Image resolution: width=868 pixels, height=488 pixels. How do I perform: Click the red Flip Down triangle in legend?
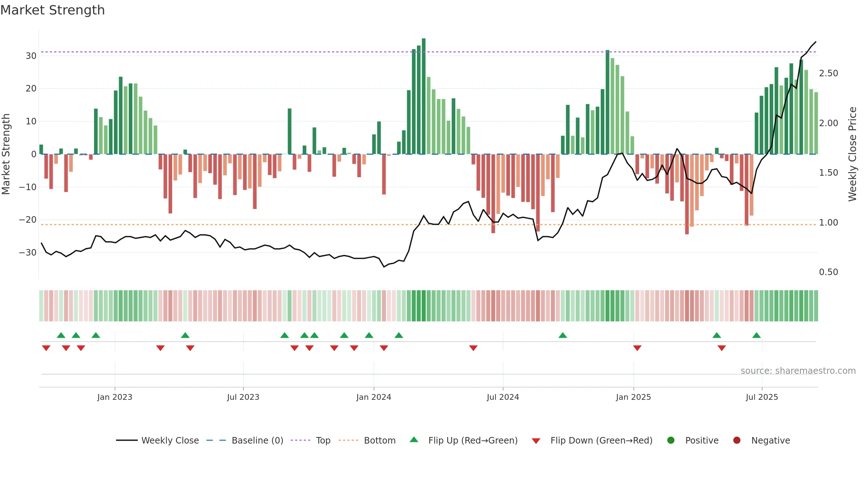[536, 441]
